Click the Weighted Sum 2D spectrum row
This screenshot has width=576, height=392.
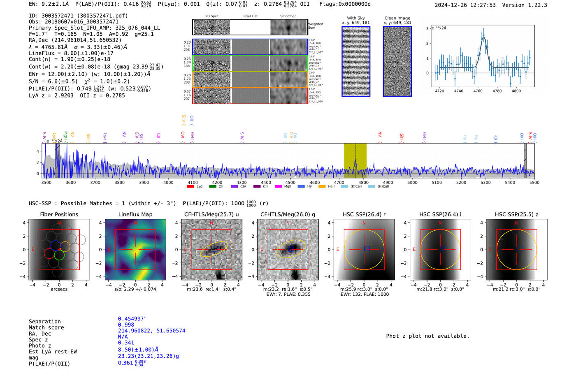coord(250,27)
